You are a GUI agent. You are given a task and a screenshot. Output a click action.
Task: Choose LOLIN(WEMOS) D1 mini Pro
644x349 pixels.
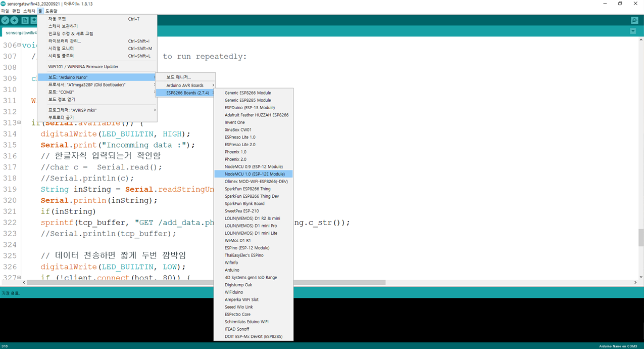254,226
